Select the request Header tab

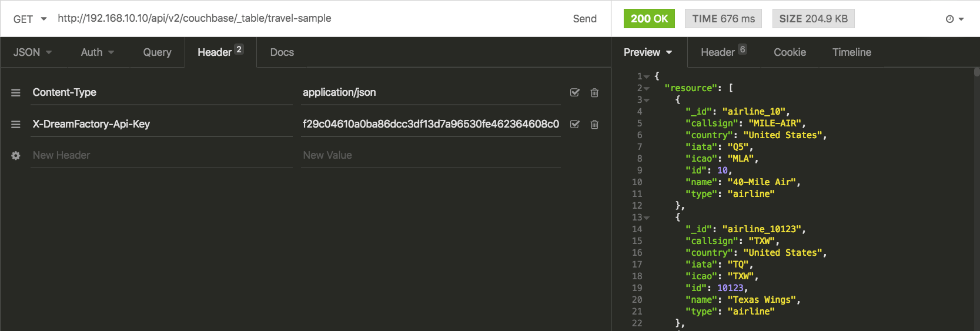[x=220, y=52]
